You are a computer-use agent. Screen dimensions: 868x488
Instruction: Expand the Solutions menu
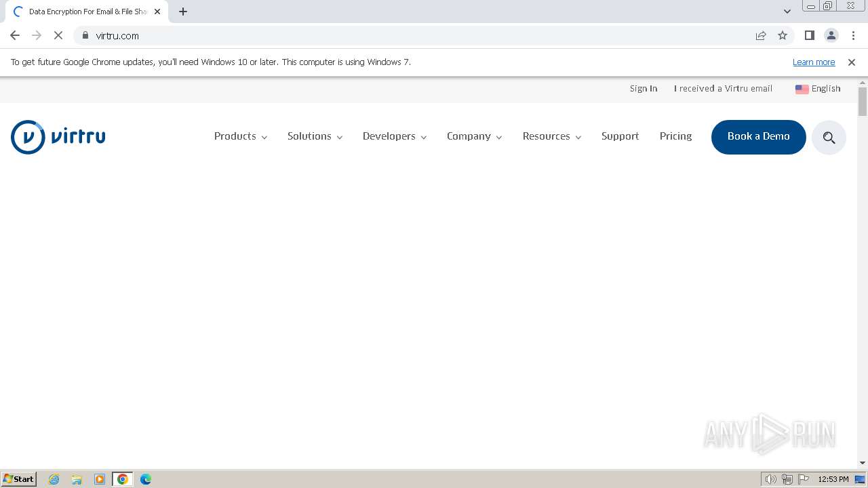(x=315, y=136)
